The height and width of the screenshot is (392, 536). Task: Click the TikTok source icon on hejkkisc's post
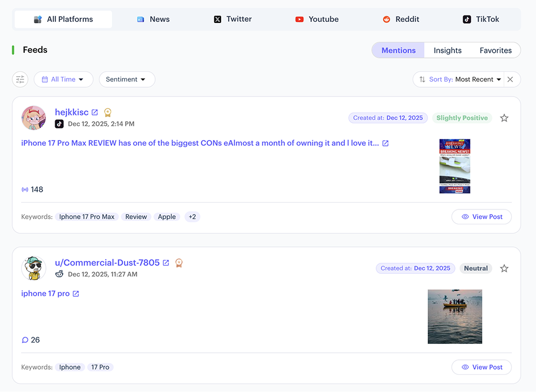pos(60,123)
